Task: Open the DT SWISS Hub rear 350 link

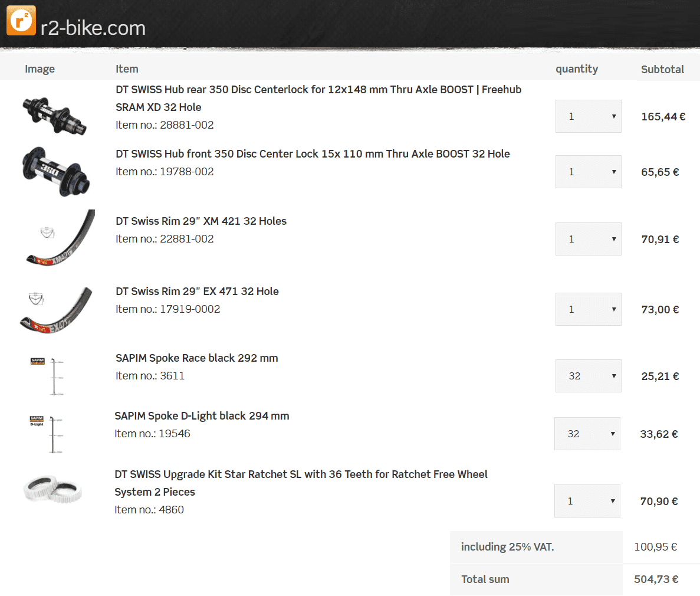Action: click(x=318, y=90)
